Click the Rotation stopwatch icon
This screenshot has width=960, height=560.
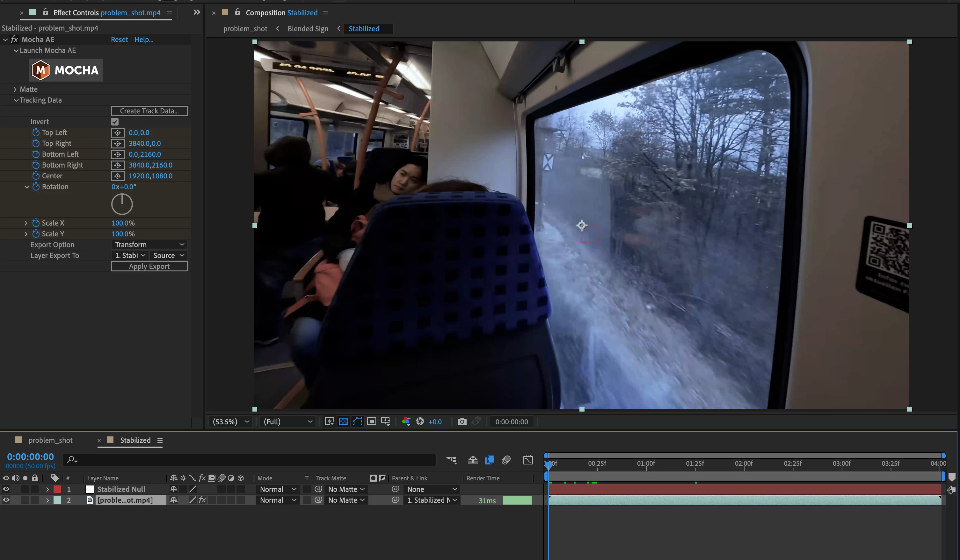pos(36,187)
